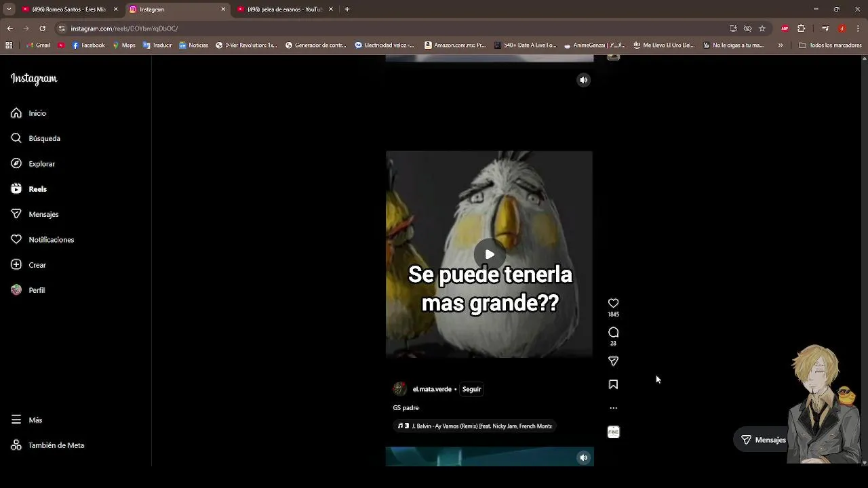This screenshot has height=488, width=868.
Task: Click the Seguir button
Action: pos(471,389)
